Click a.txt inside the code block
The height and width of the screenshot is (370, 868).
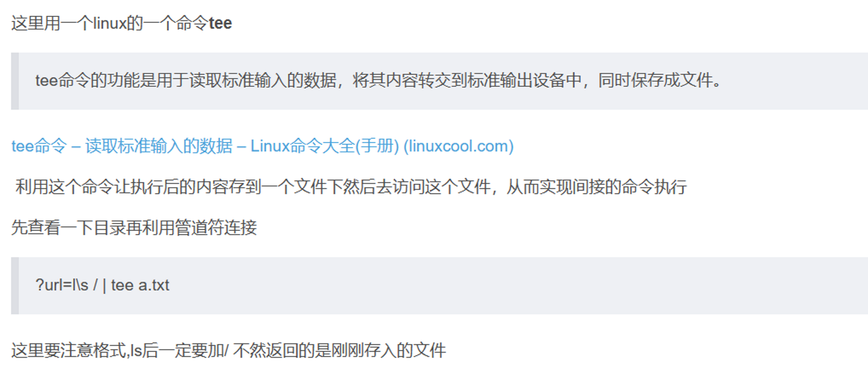(153, 285)
